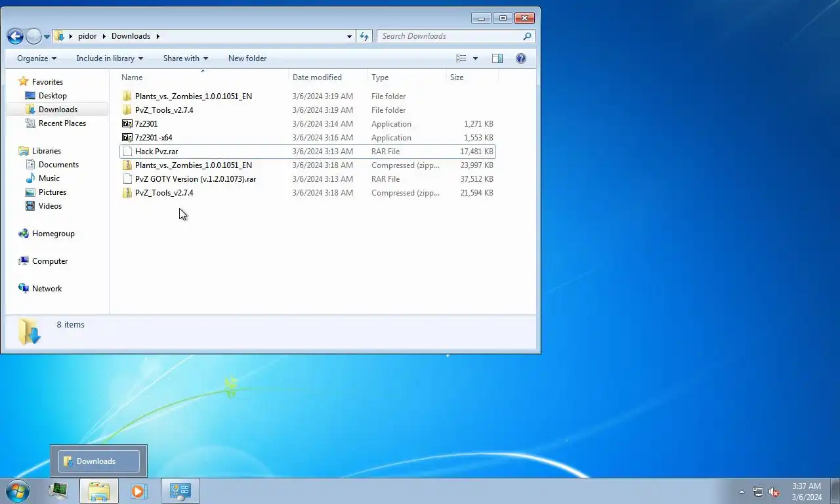Click the pidor breadcrumb in address bar
This screenshot has height=504, width=840.
(x=87, y=36)
